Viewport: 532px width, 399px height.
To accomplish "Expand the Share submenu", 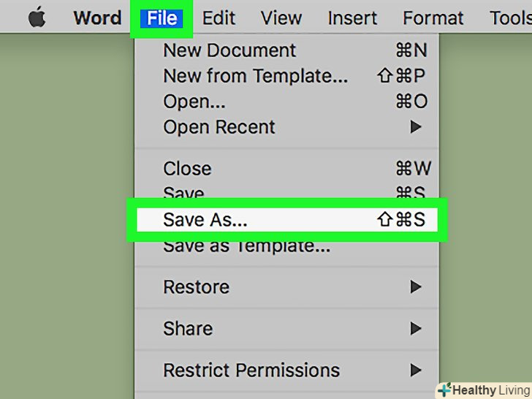I will (x=188, y=329).
